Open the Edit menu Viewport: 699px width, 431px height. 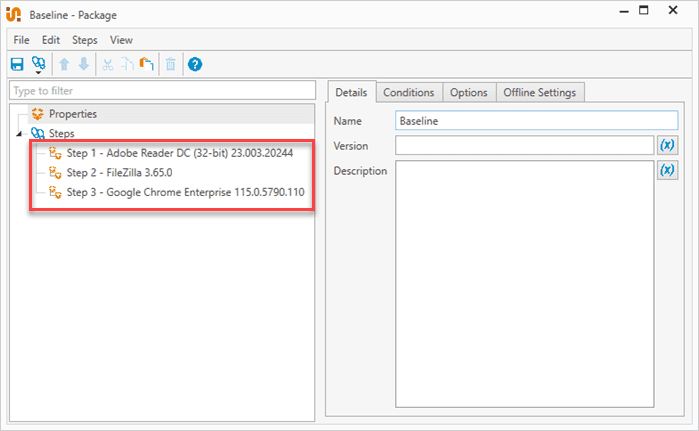(x=51, y=40)
